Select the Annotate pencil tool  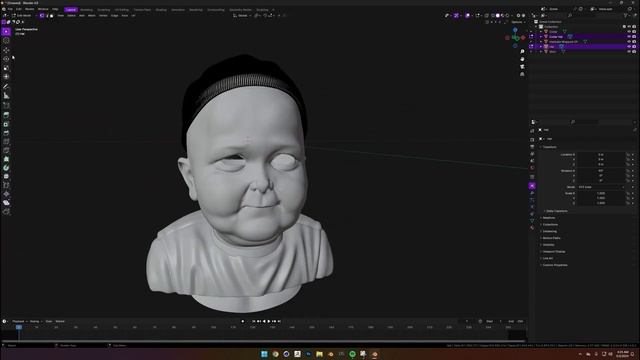click(6, 86)
